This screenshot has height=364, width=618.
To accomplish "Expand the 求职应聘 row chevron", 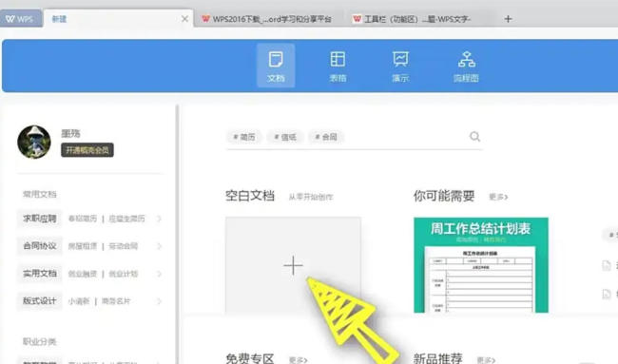I will pyautogui.click(x=159, y=219).
